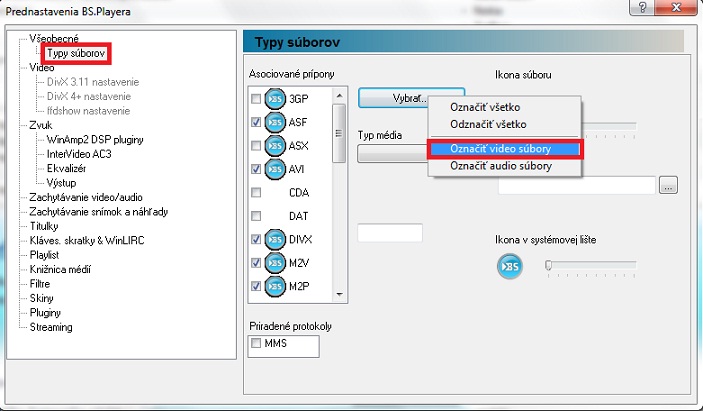This screenshot has width=703, height=411.
Task: Click the file icon slider track
Action: (x=609, y=126)
